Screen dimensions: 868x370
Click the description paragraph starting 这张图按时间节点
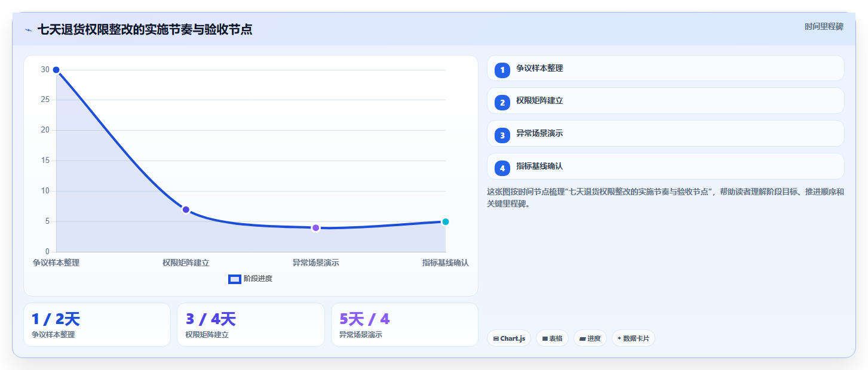click(x=665, y=198)
